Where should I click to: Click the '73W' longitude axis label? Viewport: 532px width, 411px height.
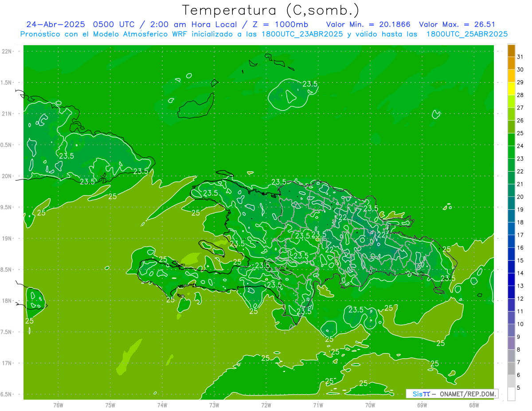coord(214,405)
